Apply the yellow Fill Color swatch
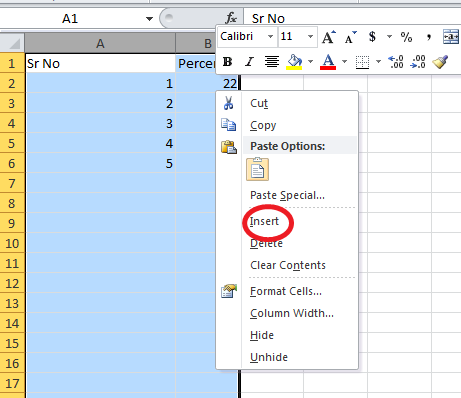 pyautogui.click(x=294, y=62)
